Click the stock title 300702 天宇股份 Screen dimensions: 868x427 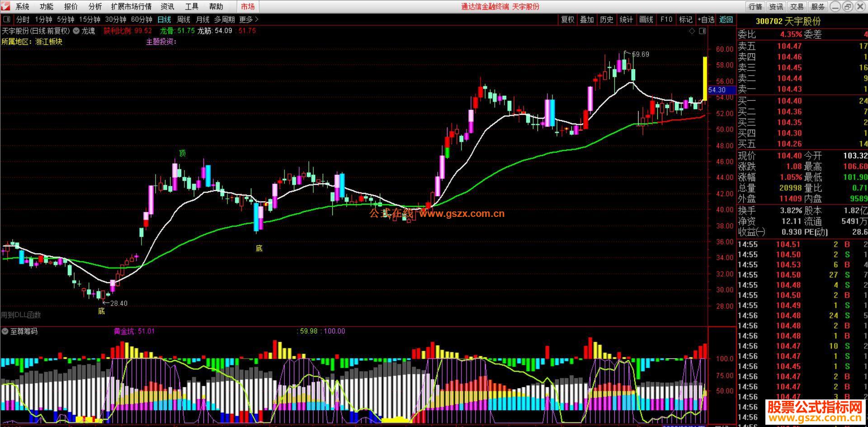(x=788, y=21)
